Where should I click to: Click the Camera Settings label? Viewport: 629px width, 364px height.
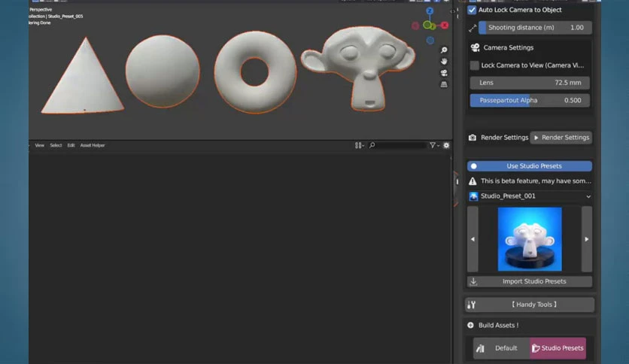pyautogui.click(x=509, y=47)
